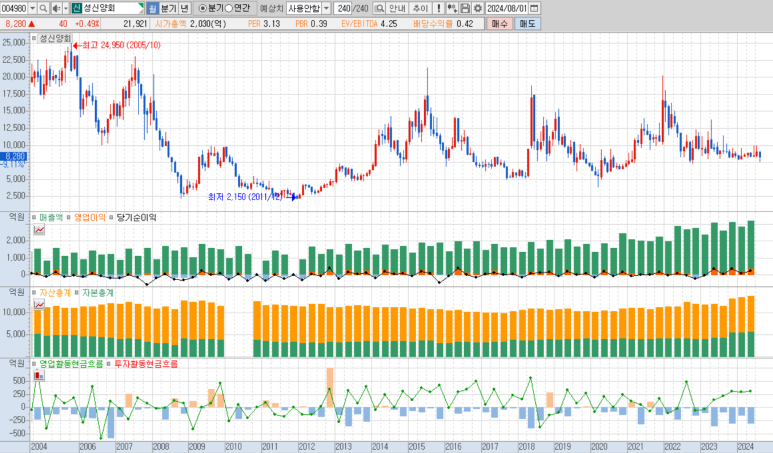Click the 매수 buy button
Image resolution: width=773 pixels, height=453 pixels.
tap(499, 24)
